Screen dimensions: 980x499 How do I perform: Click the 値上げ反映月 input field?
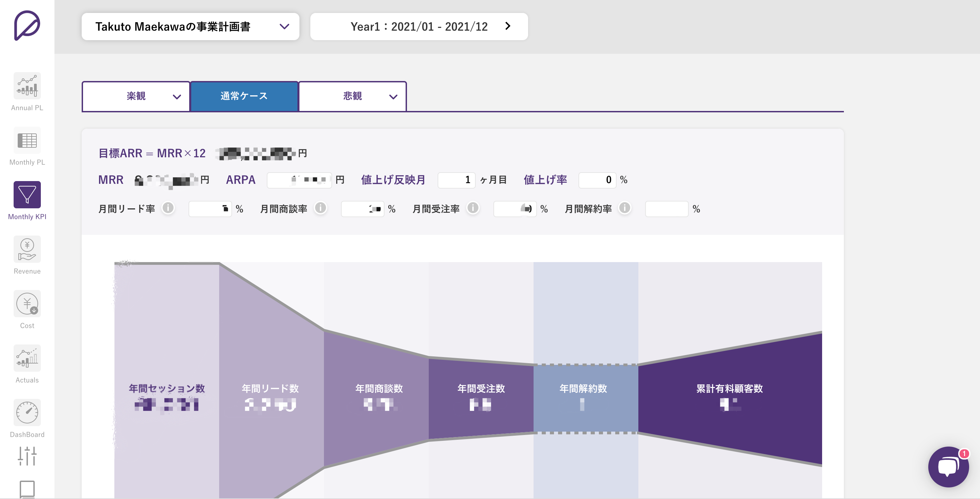coord(457,180)
